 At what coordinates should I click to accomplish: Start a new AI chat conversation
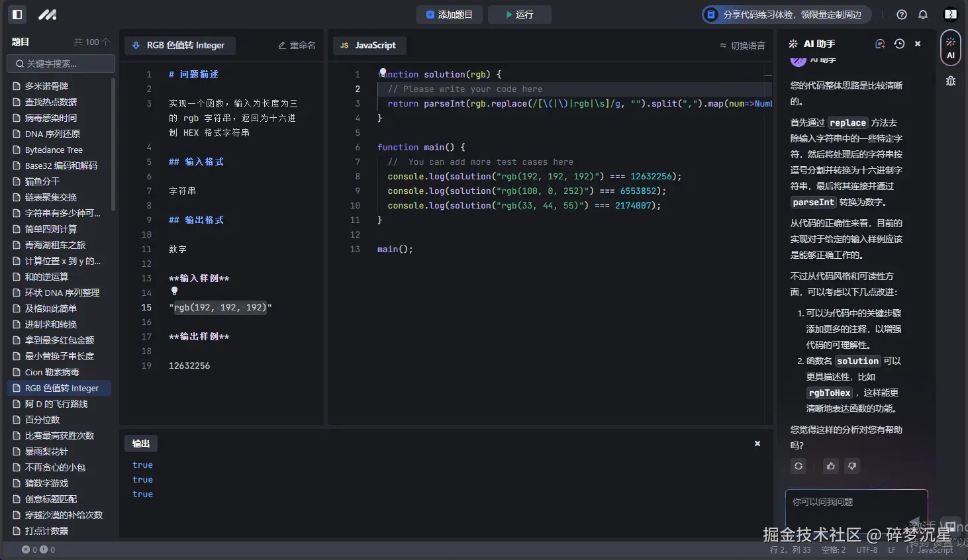[x=880, y=44]
